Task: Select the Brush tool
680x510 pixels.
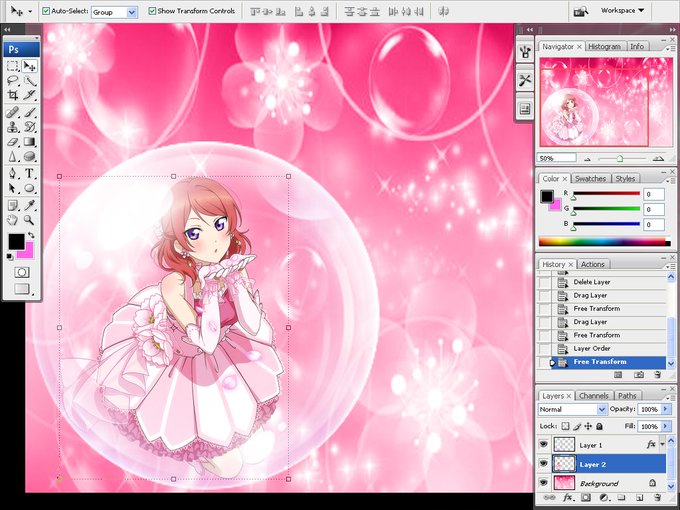Action: pos(29,112)
